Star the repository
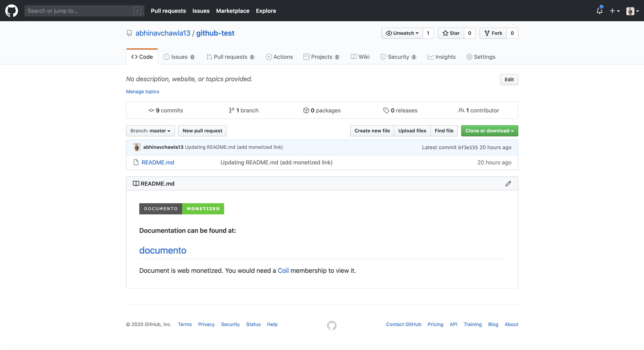Screen dimensions: 644x350 point(451,33)
